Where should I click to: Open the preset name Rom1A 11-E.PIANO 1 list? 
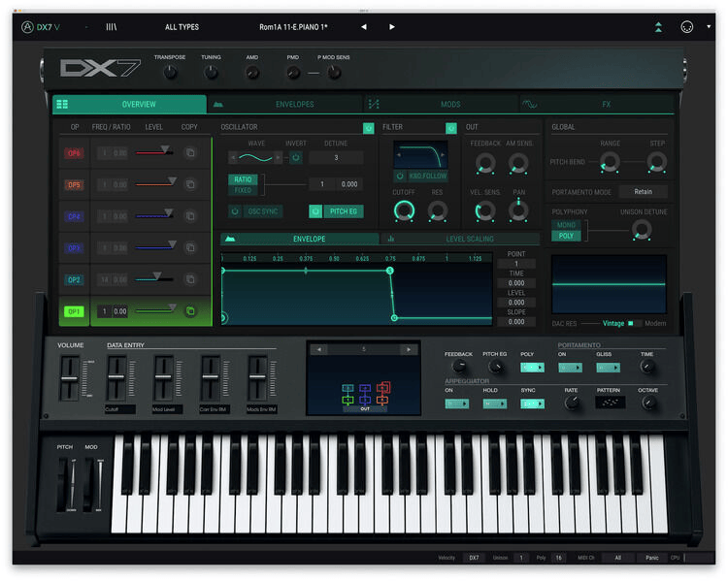pyautogui.click(x=293, y=27)
